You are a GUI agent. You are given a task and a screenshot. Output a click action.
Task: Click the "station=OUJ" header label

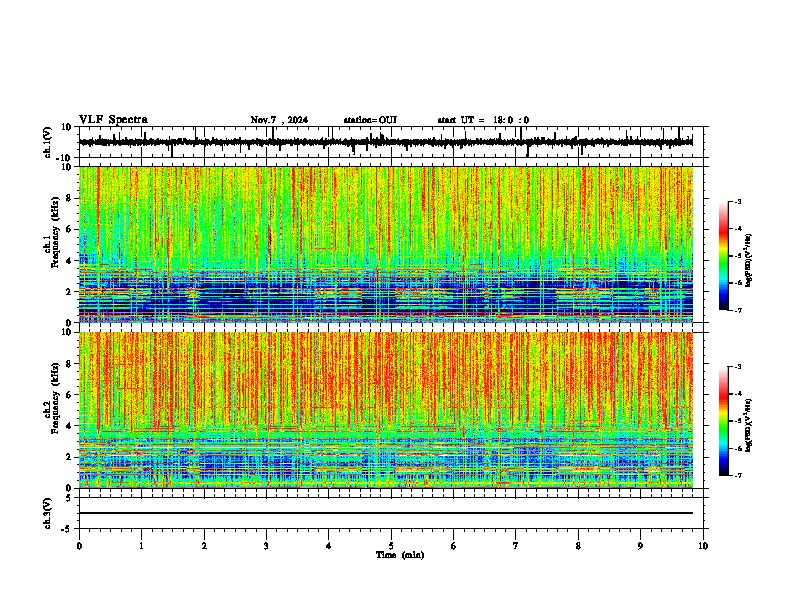click(x=370, y=120)
